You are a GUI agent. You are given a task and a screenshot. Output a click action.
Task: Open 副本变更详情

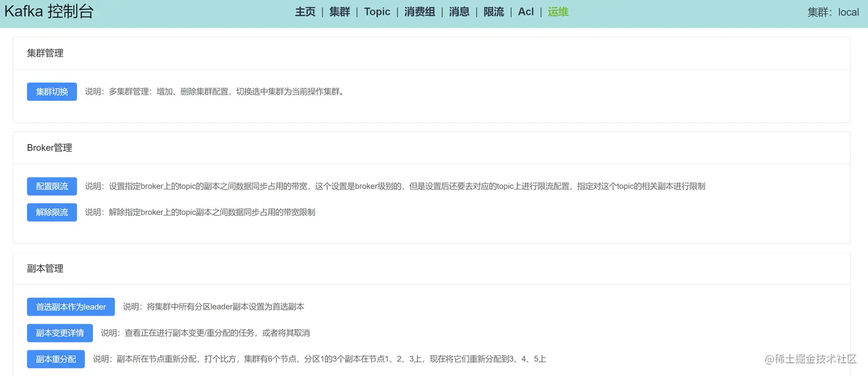click(x=60, y=332)
